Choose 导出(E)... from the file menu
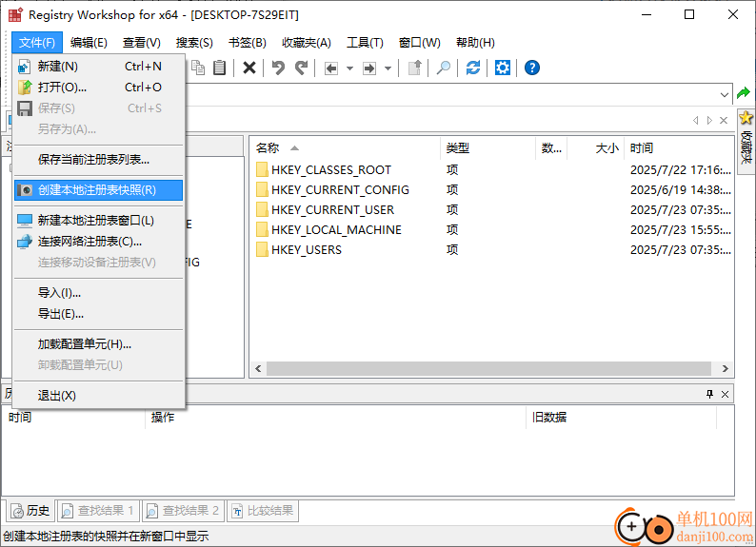 point(99,314)
